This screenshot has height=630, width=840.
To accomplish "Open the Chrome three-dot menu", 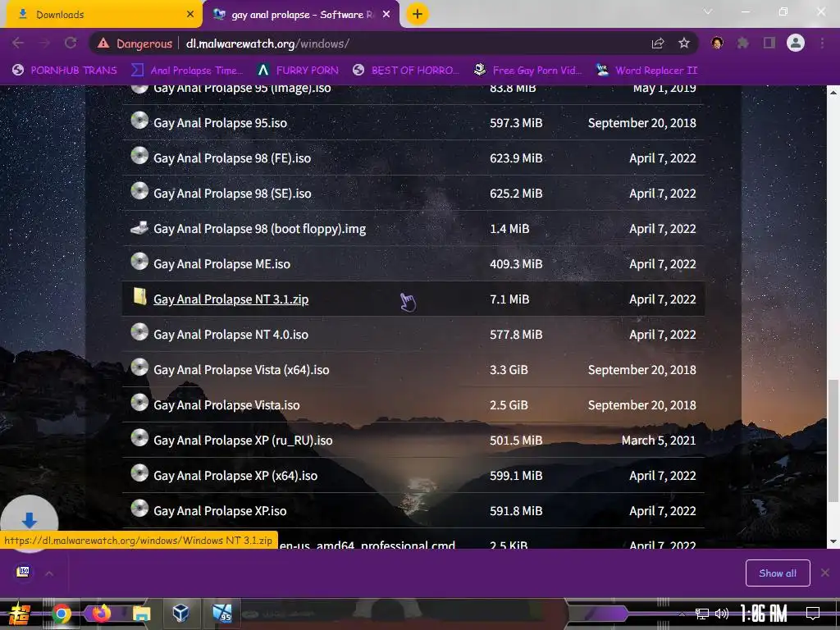I will (822, 43).
